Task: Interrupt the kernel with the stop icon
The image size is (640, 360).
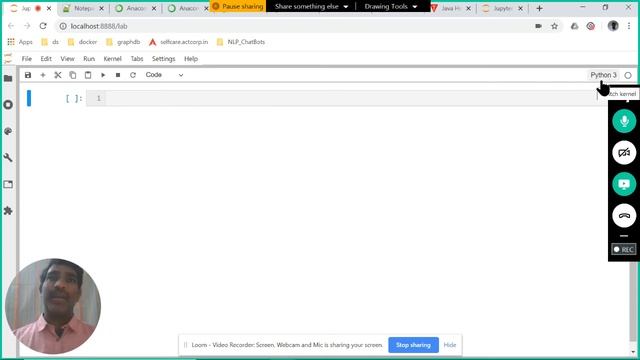Action: (x=118, y=75)
